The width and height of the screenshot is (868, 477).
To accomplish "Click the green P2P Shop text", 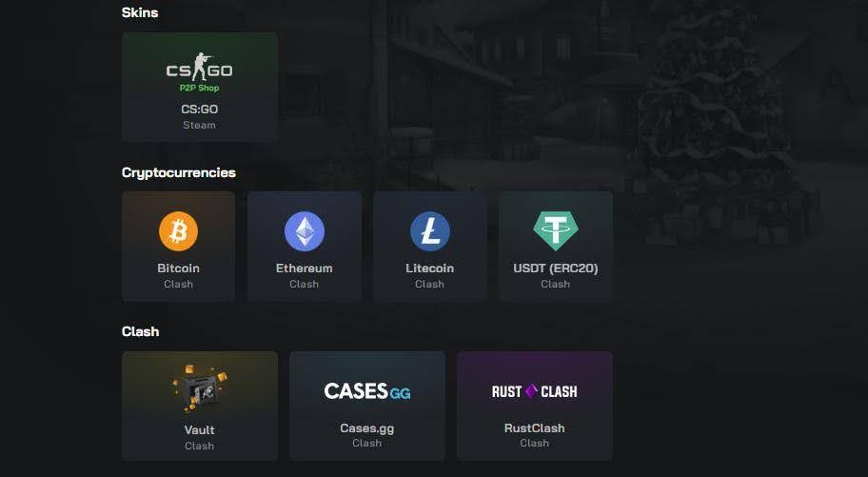I will click(199, 88).
